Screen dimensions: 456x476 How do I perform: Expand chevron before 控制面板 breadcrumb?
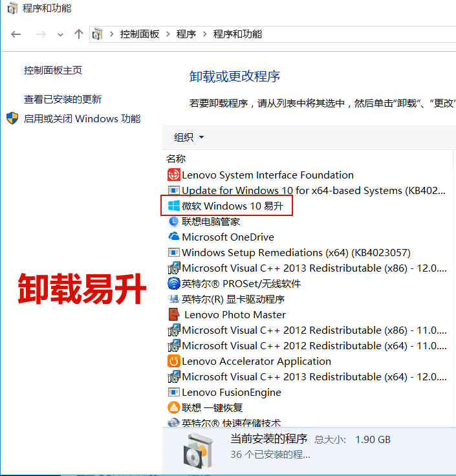click(x=112, y=34)
